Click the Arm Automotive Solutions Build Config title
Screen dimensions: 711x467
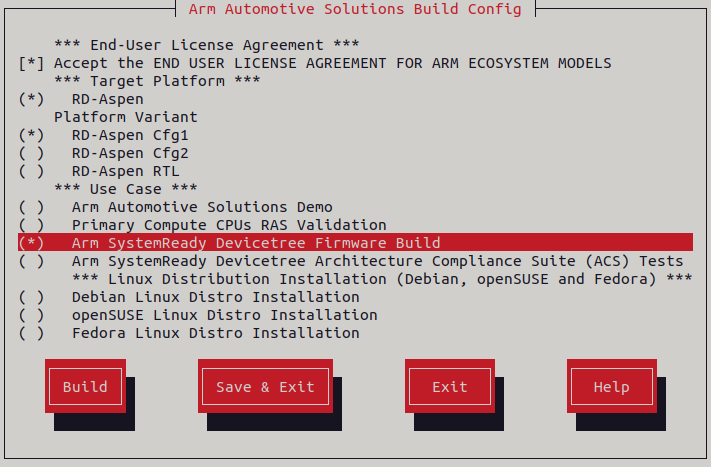click(x=355, y=9)
